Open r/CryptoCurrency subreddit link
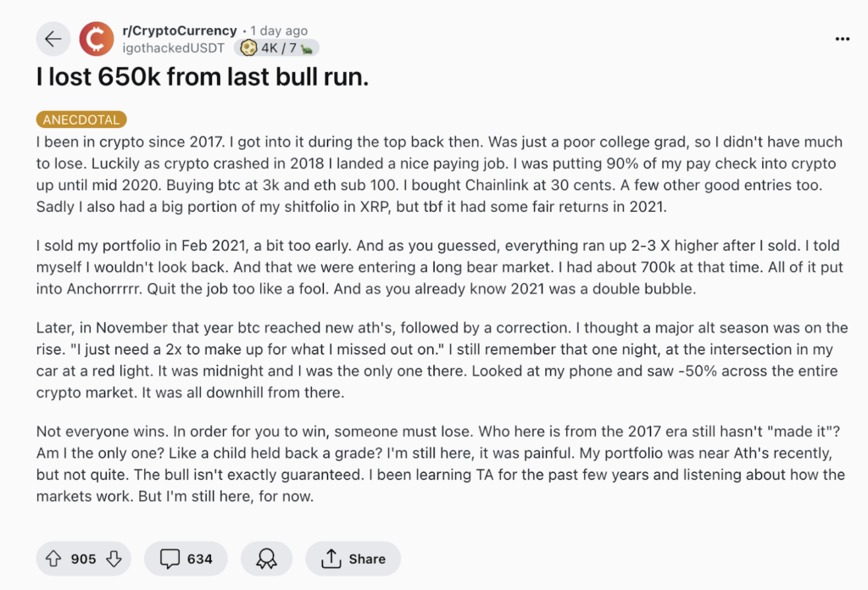This screenshot has height=590, width=868. (x=180, y=31)
